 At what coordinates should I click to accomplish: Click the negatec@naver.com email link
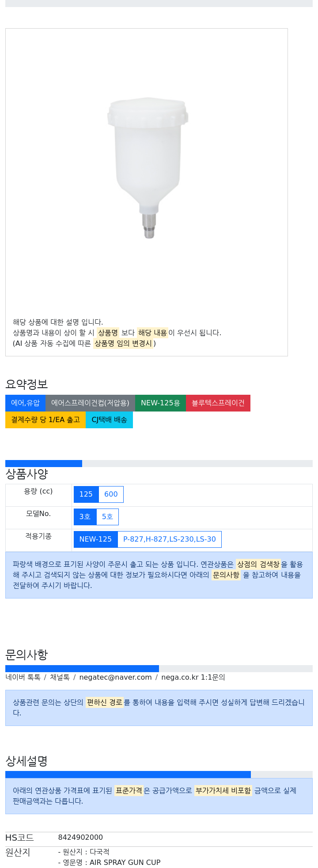click(115, 677)
